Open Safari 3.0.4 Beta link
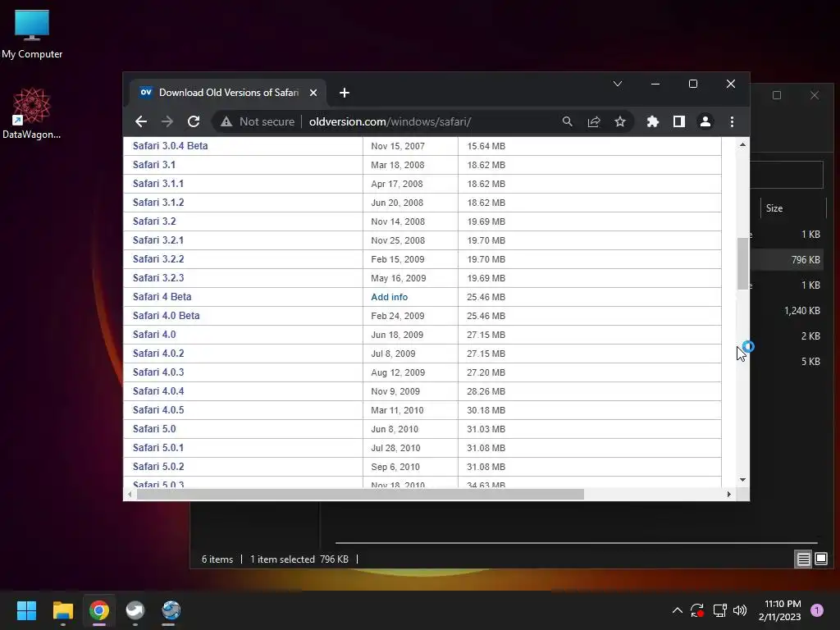Viewport: 840px width, 630px height. (x=171, y=146)
